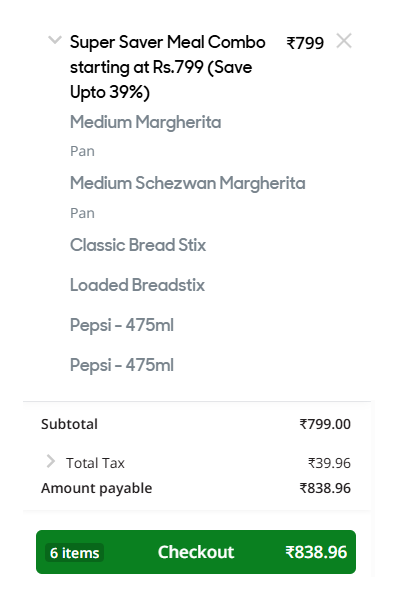Viewport: 399px width, 602px height.
Task: Remove the Super Saver Meal Combo from cart
Action: click(x=344, y=41)
